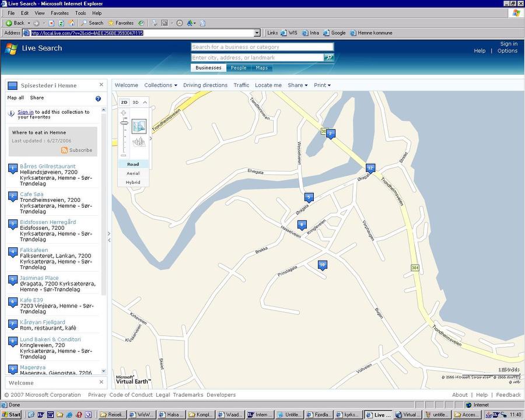
Task: Open the Print dropdown menu
Action: [x=322, y=85]
